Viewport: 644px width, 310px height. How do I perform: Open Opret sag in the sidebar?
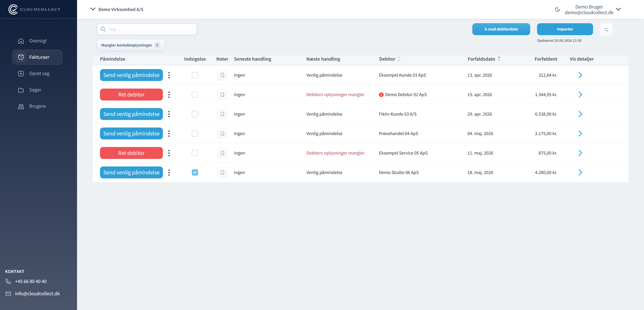(x=37, y=74)
